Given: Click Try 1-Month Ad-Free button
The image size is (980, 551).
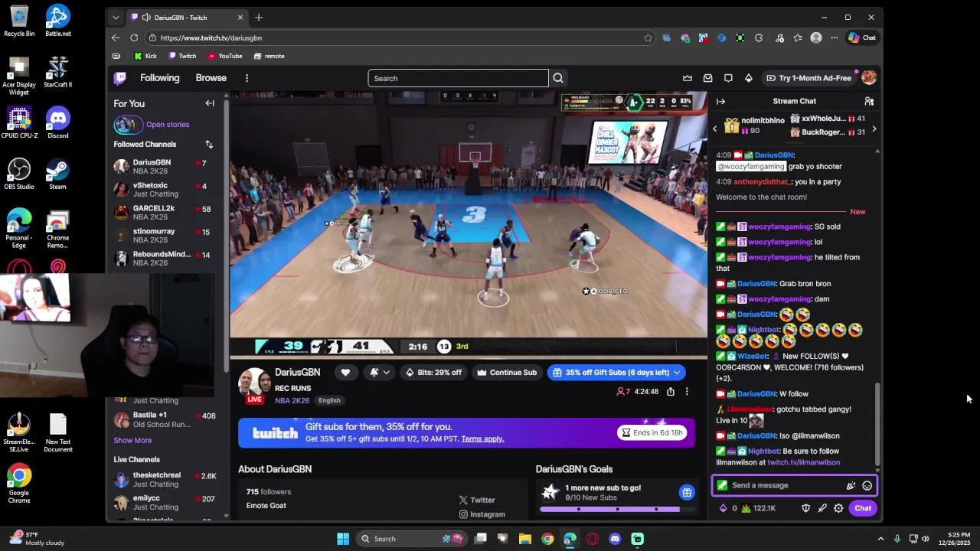Looking at the screenshot, I should [x=808, y=78].
